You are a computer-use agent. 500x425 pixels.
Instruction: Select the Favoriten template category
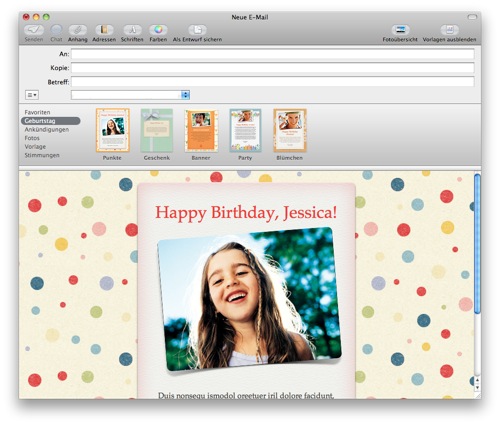tap(37, 112)
